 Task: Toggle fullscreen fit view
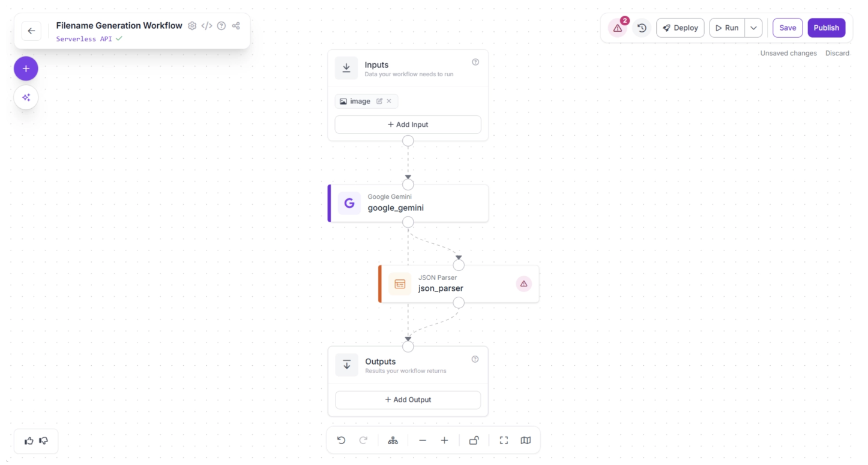(x=504, y=440)
